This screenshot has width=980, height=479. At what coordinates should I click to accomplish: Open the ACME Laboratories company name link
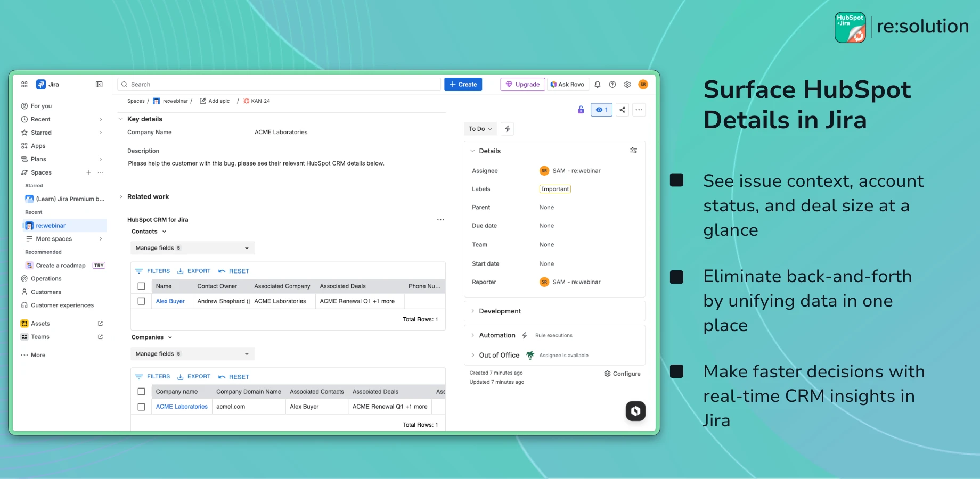(182, 407)
